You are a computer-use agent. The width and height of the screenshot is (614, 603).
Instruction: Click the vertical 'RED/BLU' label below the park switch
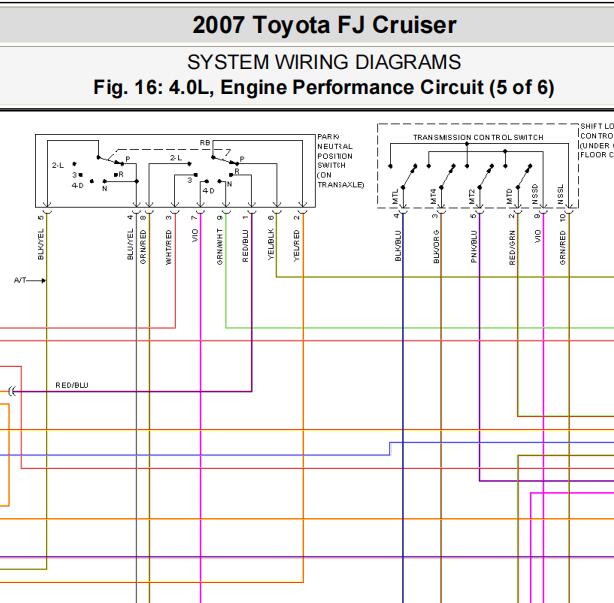246,246
